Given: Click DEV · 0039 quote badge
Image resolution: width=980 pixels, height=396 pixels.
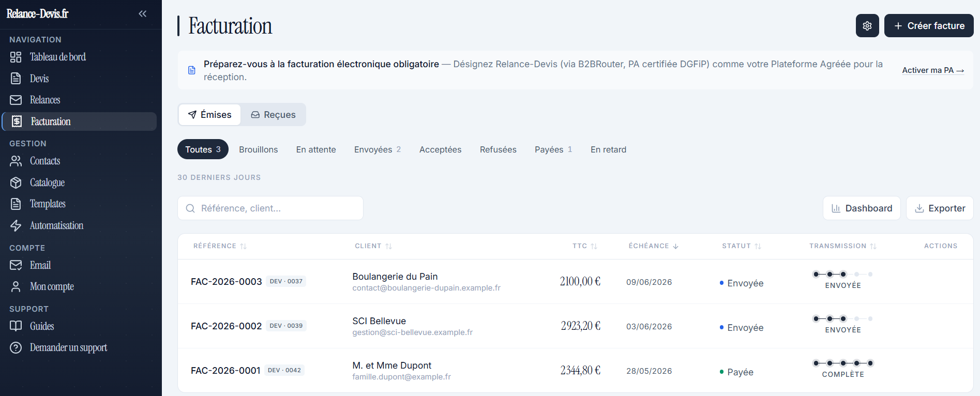Looking at the screenshot, I should coord(286,326).
